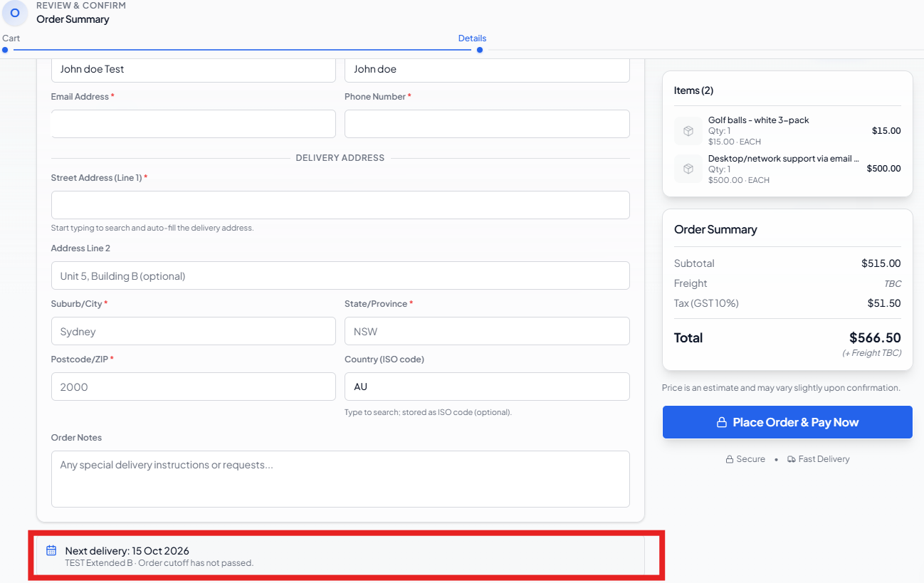Image resolution: width=924 pixels, height=583 pixels.
Task: Click the Freight TBC value
Action: 893,283
